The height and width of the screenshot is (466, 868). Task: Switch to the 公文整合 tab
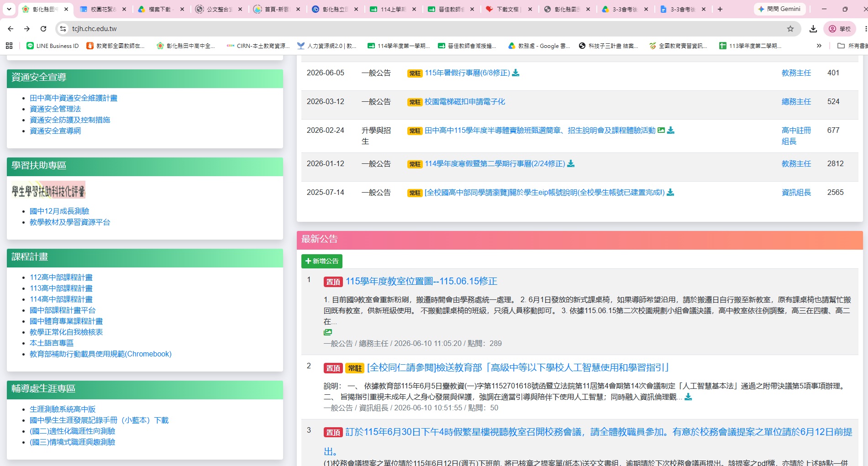coord(219,9)
